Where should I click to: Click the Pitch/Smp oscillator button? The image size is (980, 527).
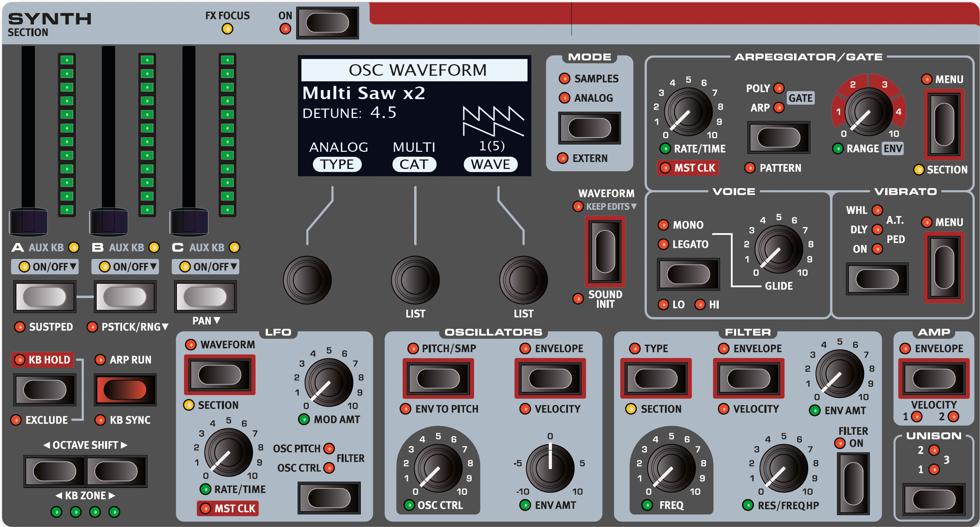pos(438,378)
